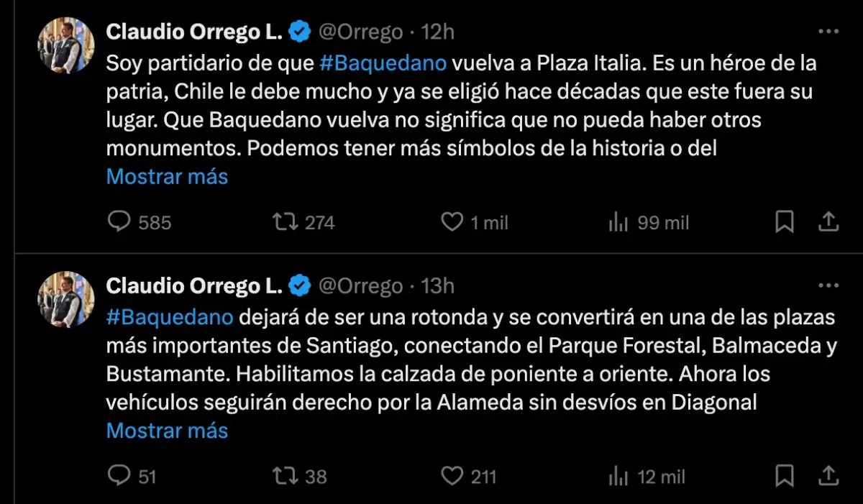The image size is (863, 504).
Task: Share the first tweet
Action: (x=828, y=222)
